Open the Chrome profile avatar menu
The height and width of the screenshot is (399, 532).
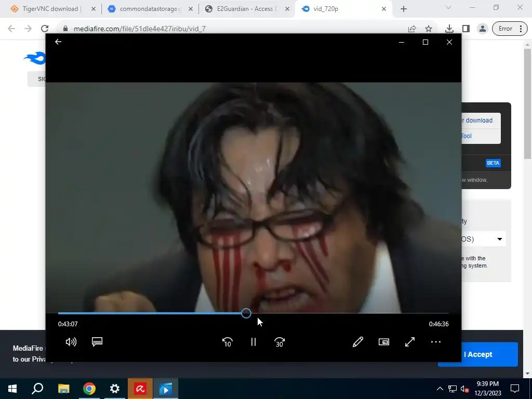(482, 29)
